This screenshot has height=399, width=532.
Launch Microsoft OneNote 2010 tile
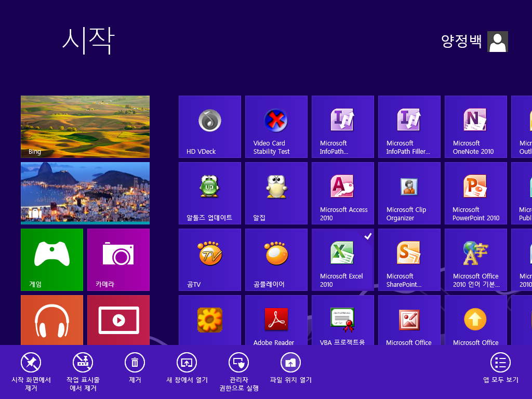(x=476, y=127)
